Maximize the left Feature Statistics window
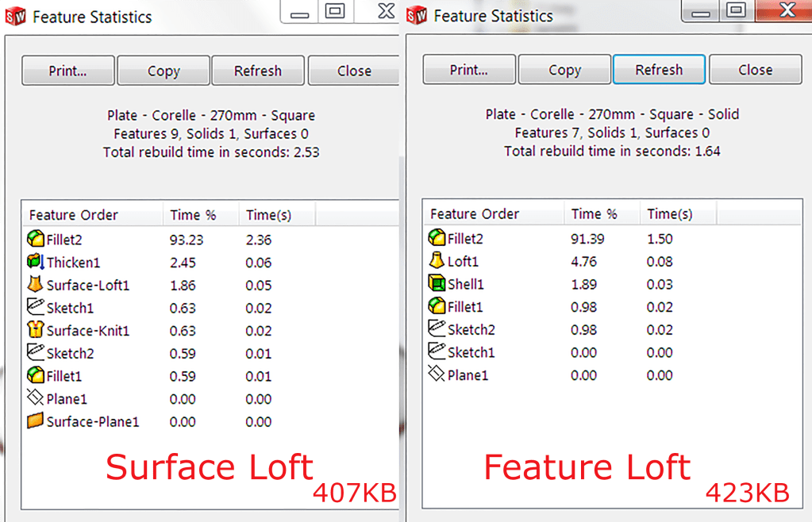Screen dimensions: 812x522 coord(335,12)
